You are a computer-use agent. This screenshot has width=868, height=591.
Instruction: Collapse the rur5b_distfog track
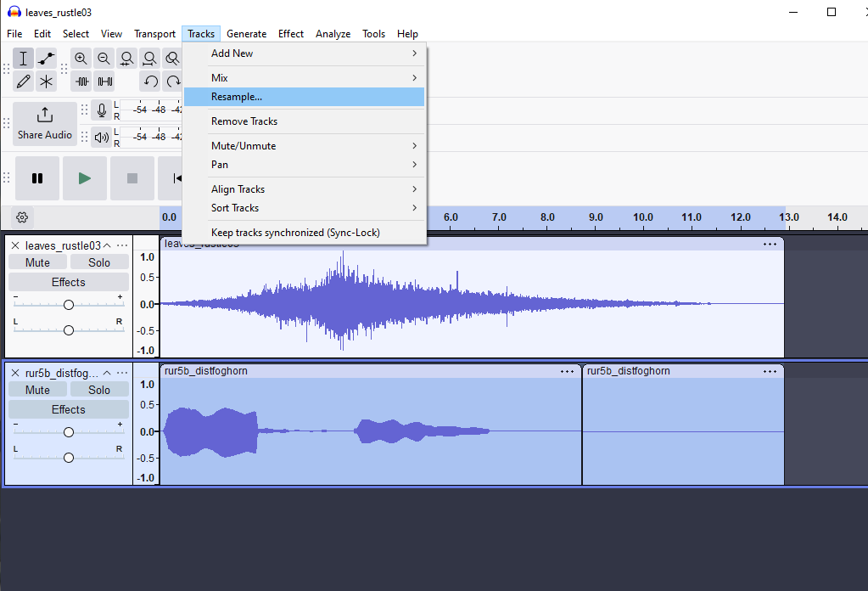point(107,373)
